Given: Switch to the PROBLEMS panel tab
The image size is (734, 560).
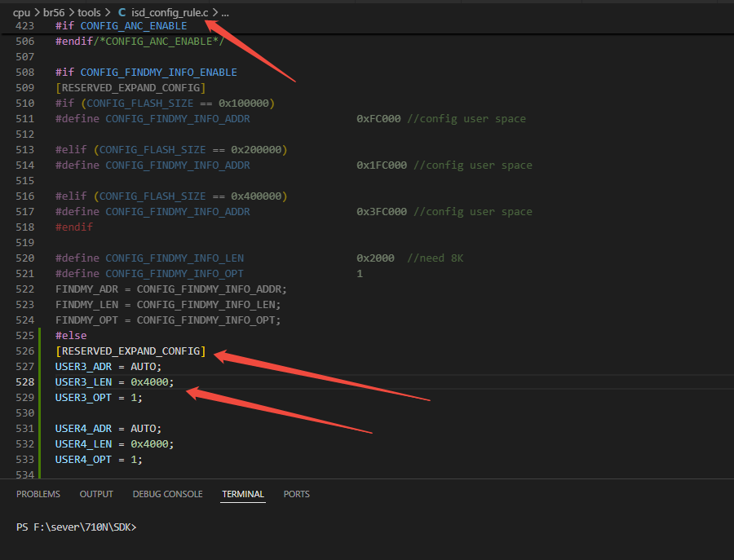Looking at the screenshot, I should click(38, 494).
